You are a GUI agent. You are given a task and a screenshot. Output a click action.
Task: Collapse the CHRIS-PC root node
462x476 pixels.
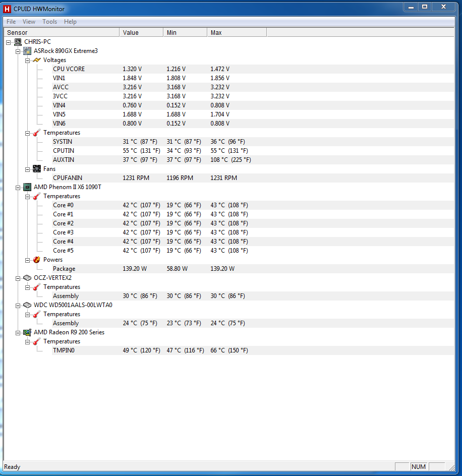(9, 42)
